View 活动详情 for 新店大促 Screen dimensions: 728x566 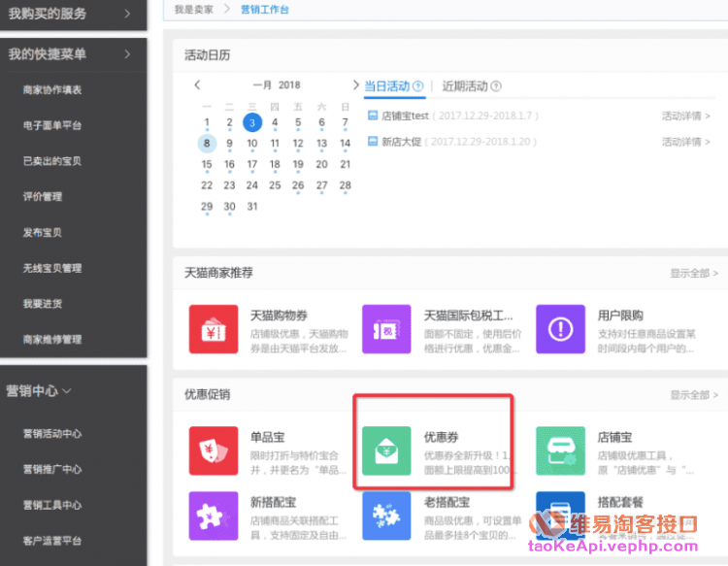pyautogui.click(x=685, y=142)
